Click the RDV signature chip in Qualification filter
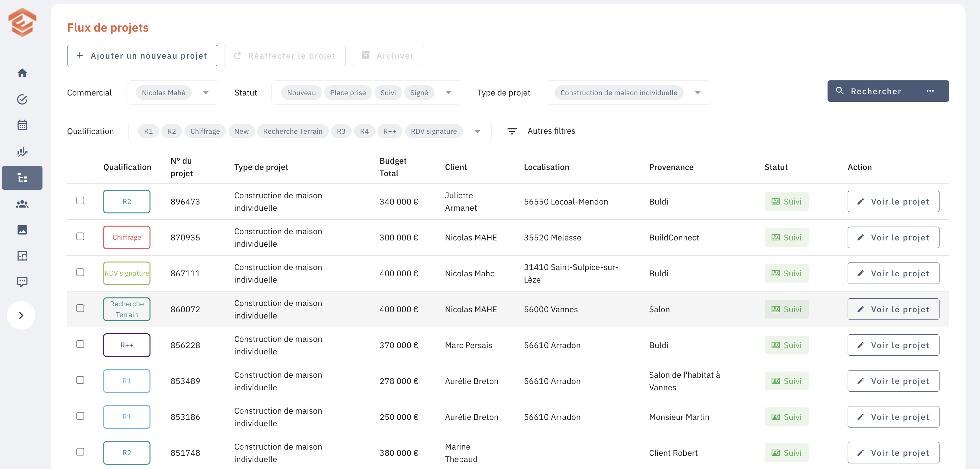The image size is (980, 469). tap(434, 131)
